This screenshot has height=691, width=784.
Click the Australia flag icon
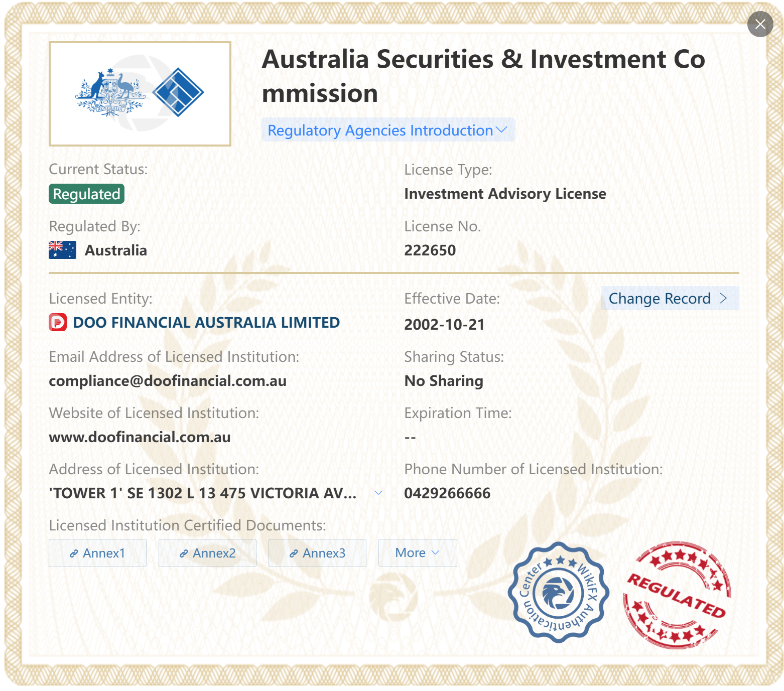[x=62, y=250]
